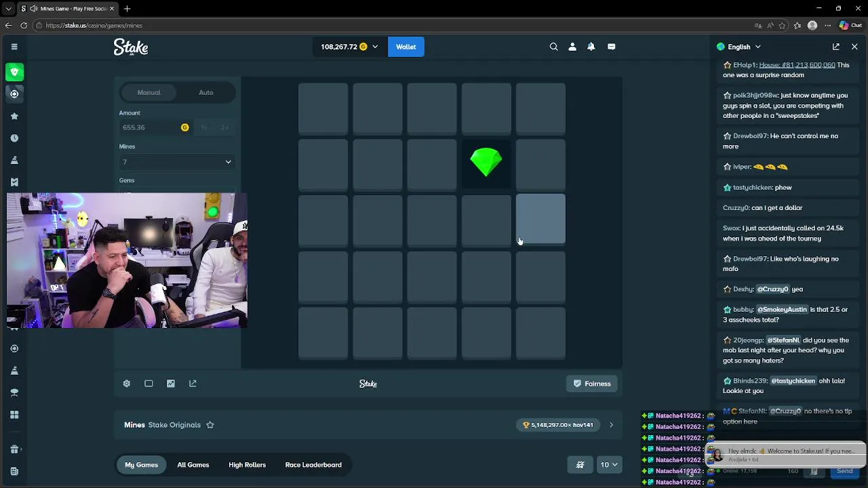868x488 pixels.
Task: Click the browser address bar
Action: click(393, 26)
